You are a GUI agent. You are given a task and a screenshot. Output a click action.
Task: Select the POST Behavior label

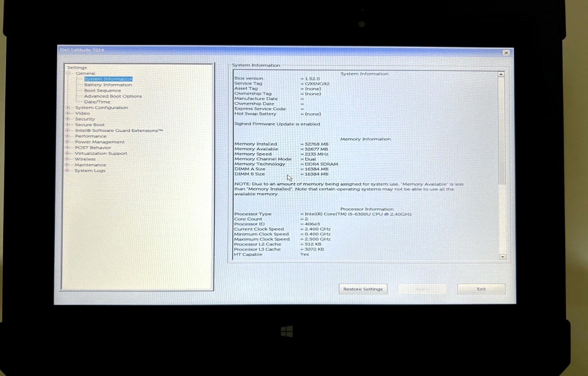tap(93, 147)
